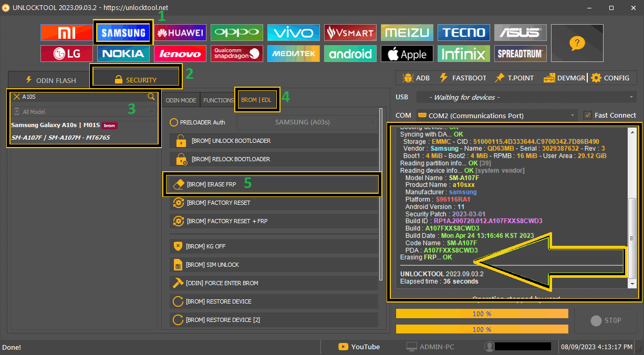Click [ODIN] FORCE ENTER BROM button
Viewport: 644px width, 355px height.
[274, 283]
